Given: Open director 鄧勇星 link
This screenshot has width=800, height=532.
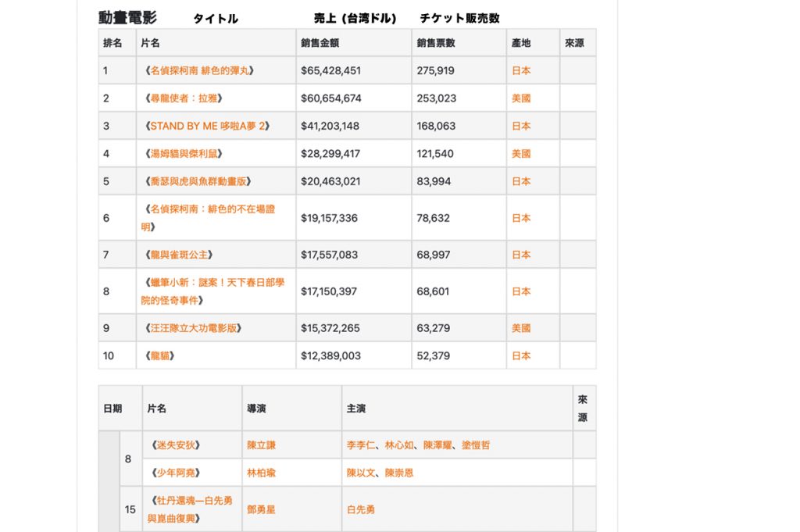Looking at the screenshot, I should 261,509.
